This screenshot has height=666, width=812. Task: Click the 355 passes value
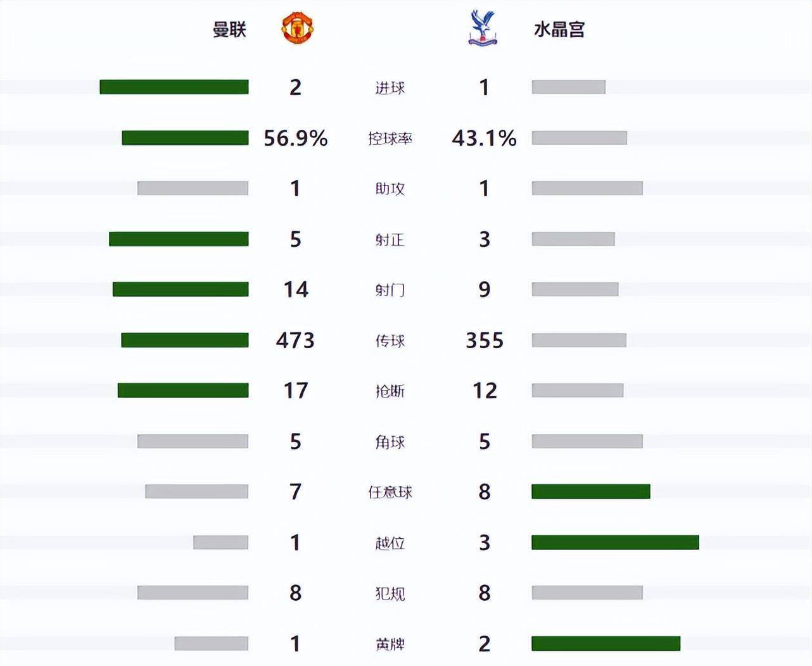(x=485, y=341)
